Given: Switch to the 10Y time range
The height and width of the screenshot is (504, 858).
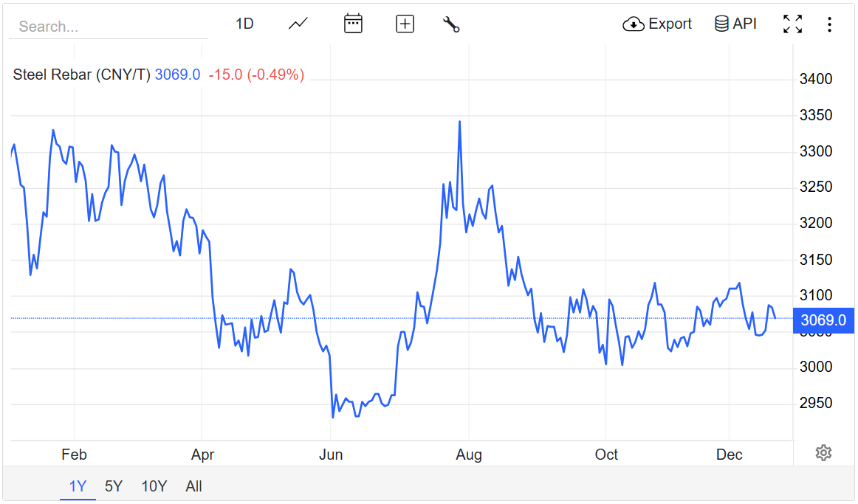Looking at the screenshot, I should (x=154, y=486).
